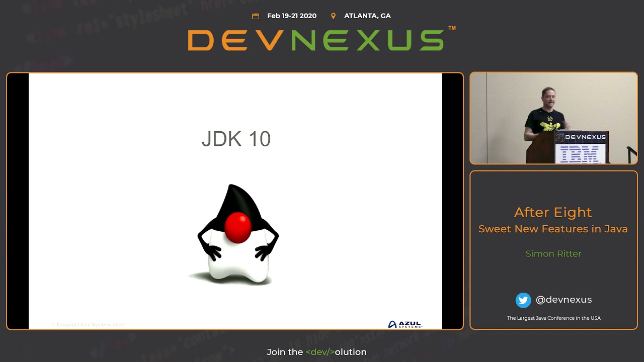Open the @devnexus Twitter handle
The height and width of the screenshot is (362, 644).
click(563, 300)
